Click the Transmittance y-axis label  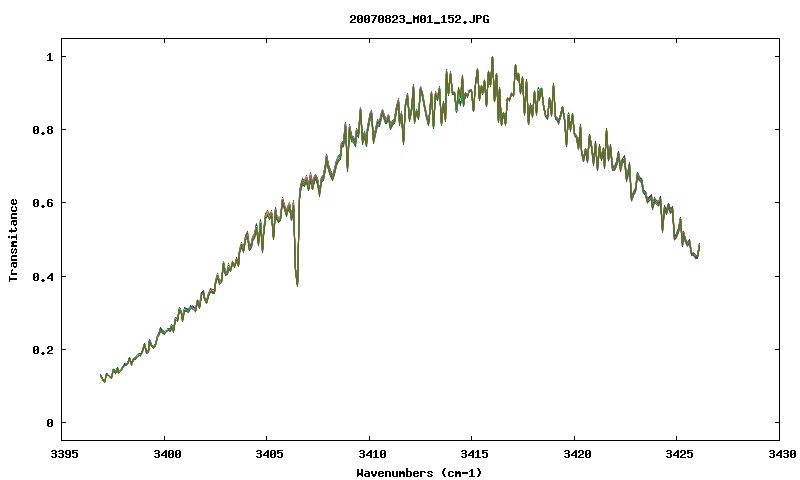point(13,240)
